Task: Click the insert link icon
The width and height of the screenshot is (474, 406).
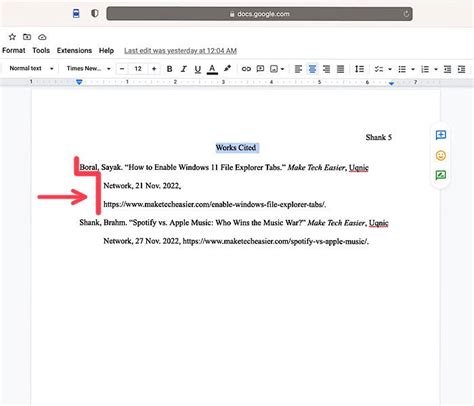Action: click(246, 69)
